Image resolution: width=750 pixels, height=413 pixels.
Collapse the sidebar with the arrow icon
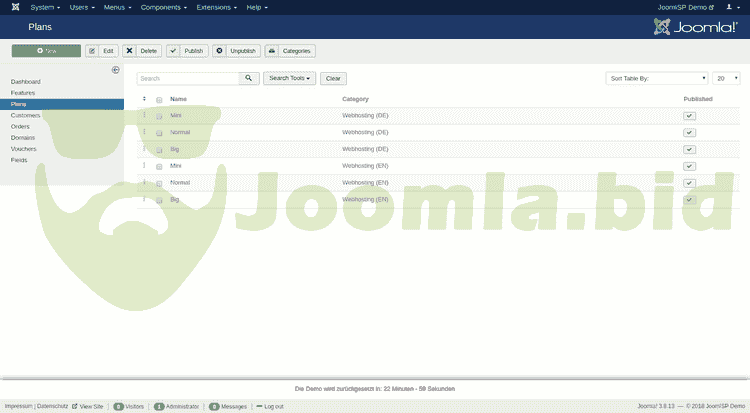coord(116,70)
